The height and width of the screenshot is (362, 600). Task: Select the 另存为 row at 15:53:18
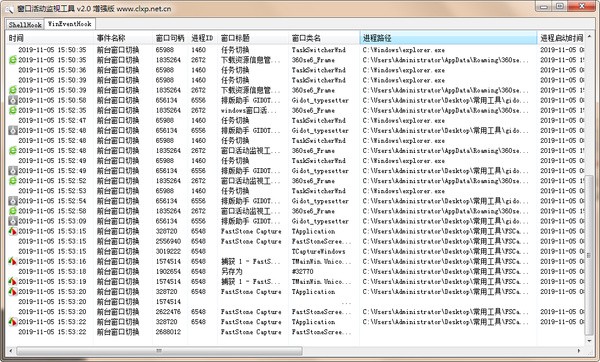295,272
